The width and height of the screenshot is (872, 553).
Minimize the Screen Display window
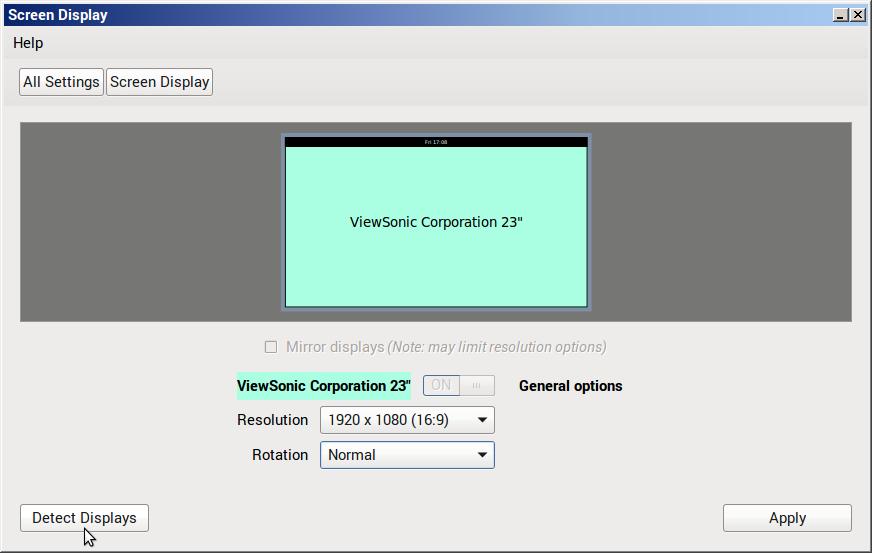pos(840,15)
